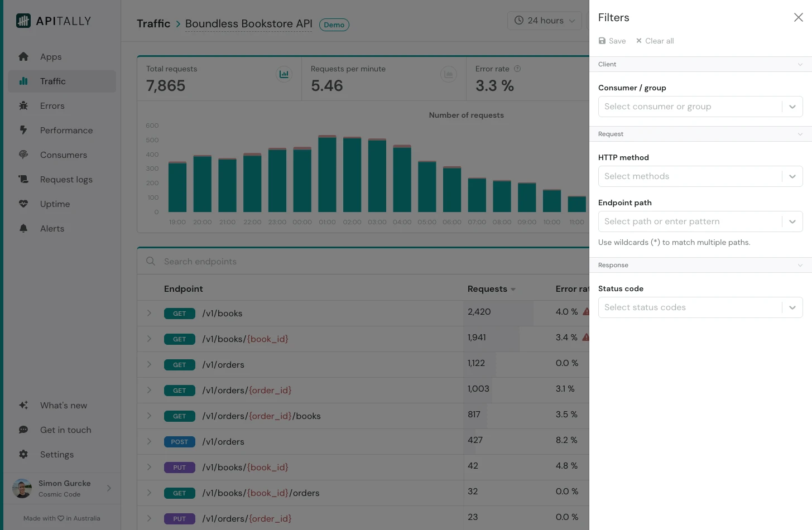Click the Traffic breadcrumb link
This screenshot has width=812, height=530.
pos(153,23)
